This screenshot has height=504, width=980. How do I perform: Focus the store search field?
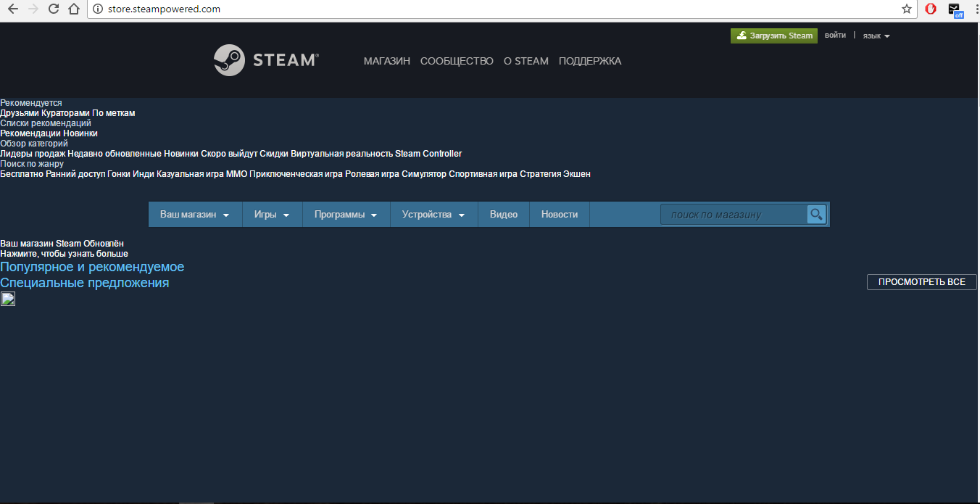[x=734, y=214]
